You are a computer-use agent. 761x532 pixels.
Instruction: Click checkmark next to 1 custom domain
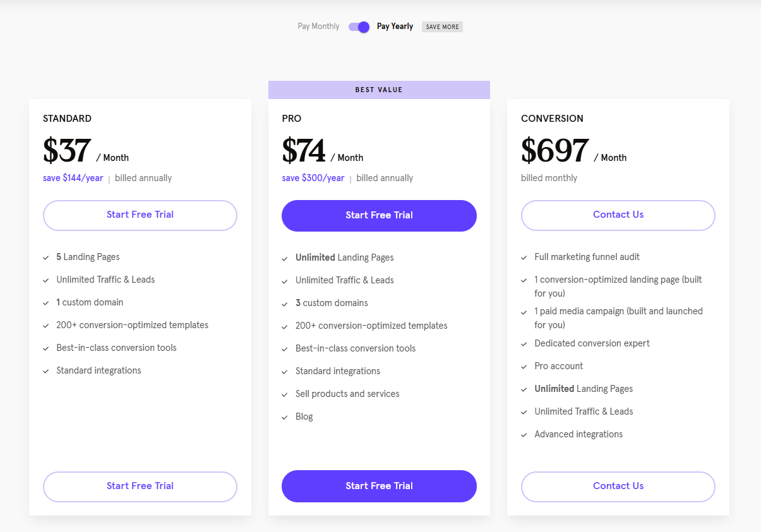click(x=46, y=303)
